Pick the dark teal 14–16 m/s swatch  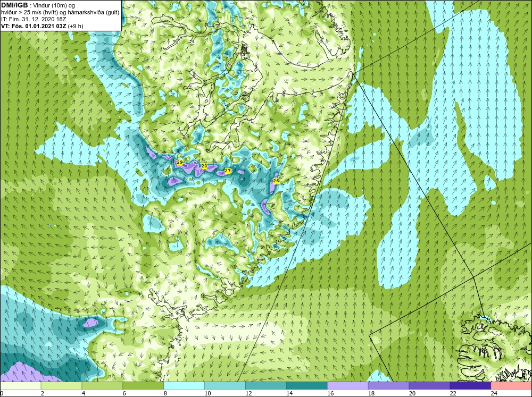tap(307, 386)
